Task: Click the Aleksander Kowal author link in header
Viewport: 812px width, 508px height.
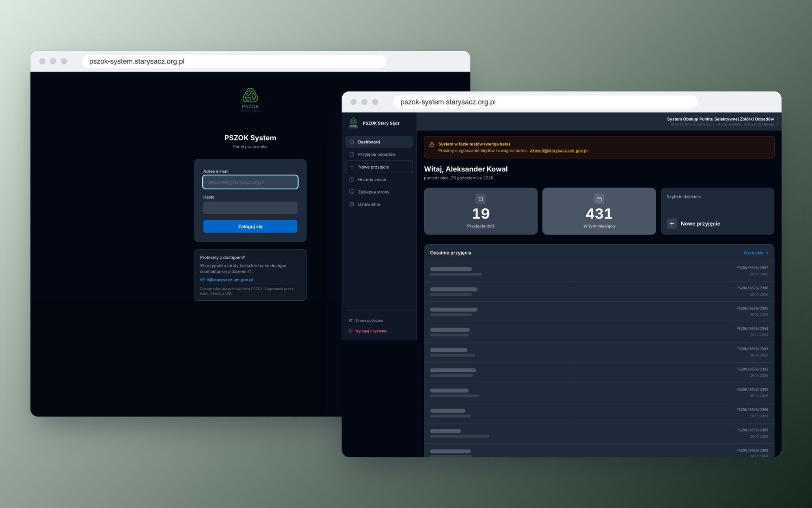Action: [759, 124]
